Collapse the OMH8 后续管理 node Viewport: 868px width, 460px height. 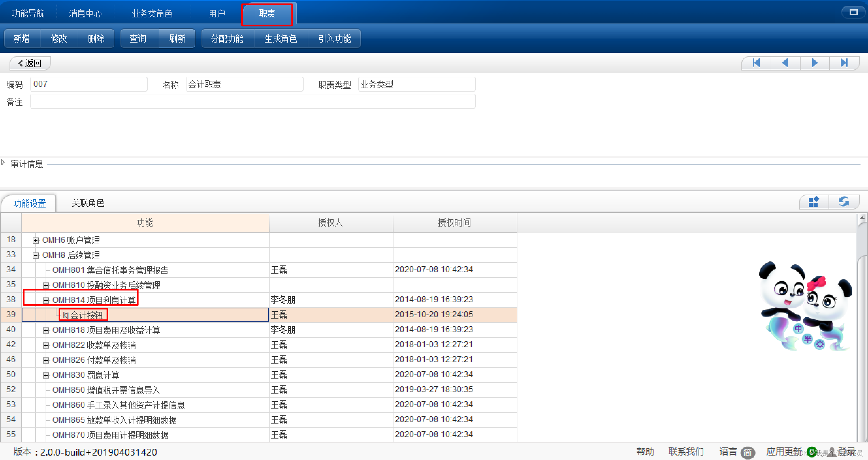(35, 256)
